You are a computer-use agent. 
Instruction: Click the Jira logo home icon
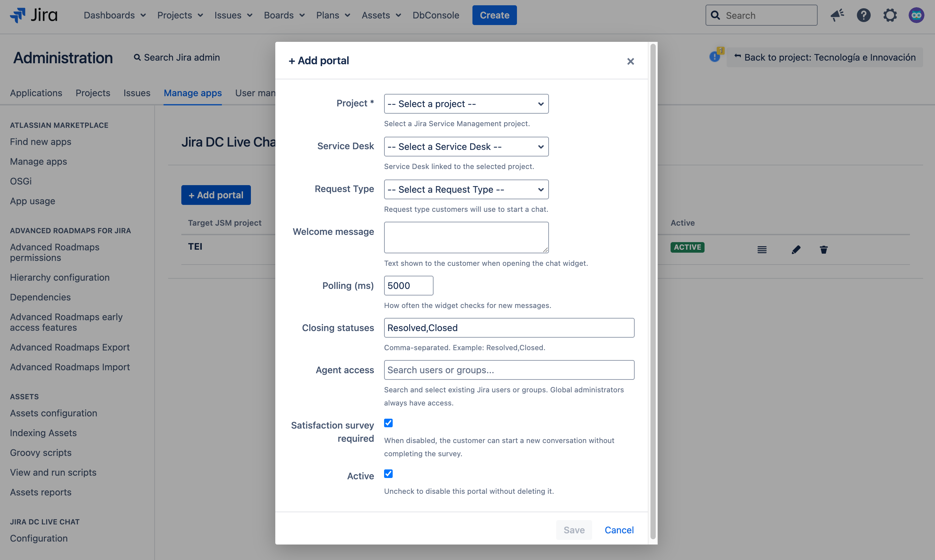tap(34, 15)
